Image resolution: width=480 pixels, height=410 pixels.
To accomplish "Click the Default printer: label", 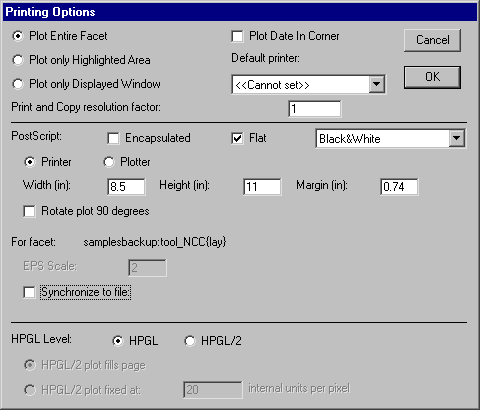I will click(x=265, y=58).
